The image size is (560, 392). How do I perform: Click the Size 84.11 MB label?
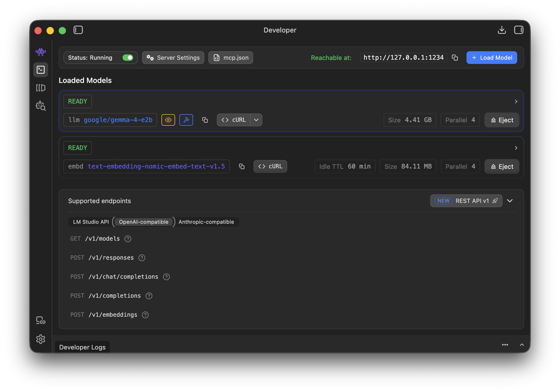[x=408, y=166]
